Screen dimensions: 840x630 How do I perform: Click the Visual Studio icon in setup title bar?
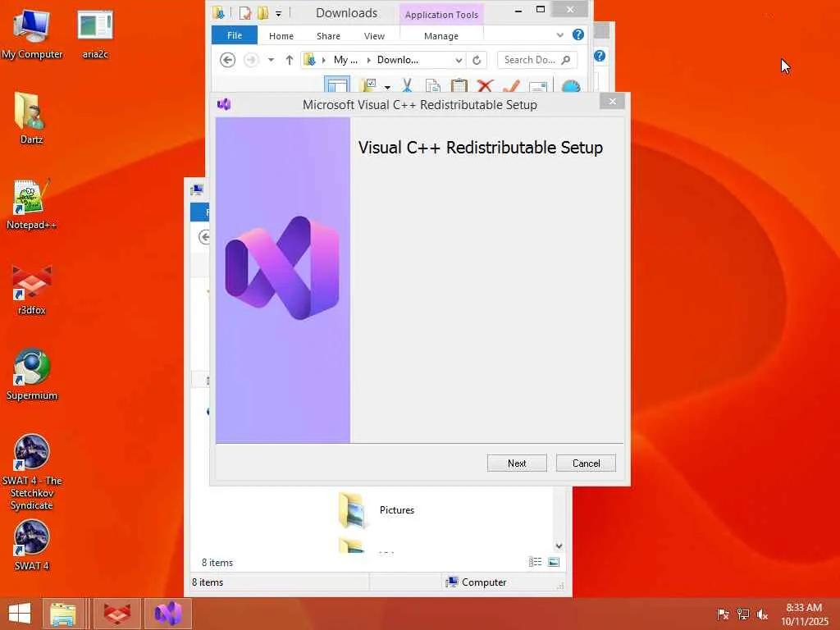click(x=224, y=104)
